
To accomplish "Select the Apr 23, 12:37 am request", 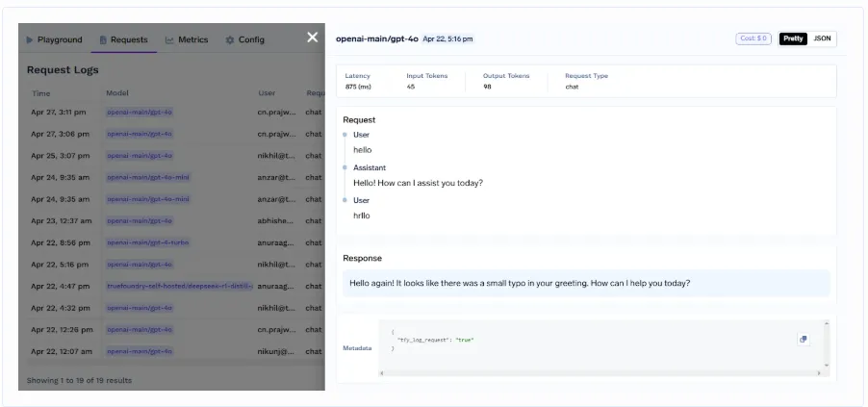I will coord(171,221).
